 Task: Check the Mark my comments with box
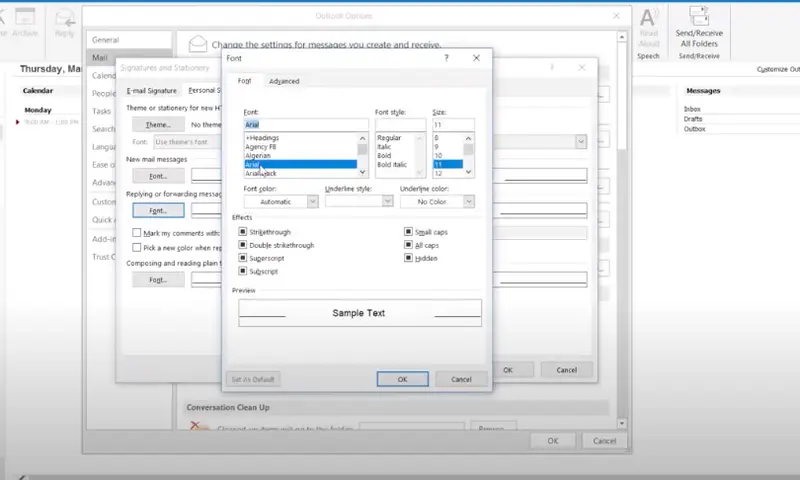tap(137, 233)
